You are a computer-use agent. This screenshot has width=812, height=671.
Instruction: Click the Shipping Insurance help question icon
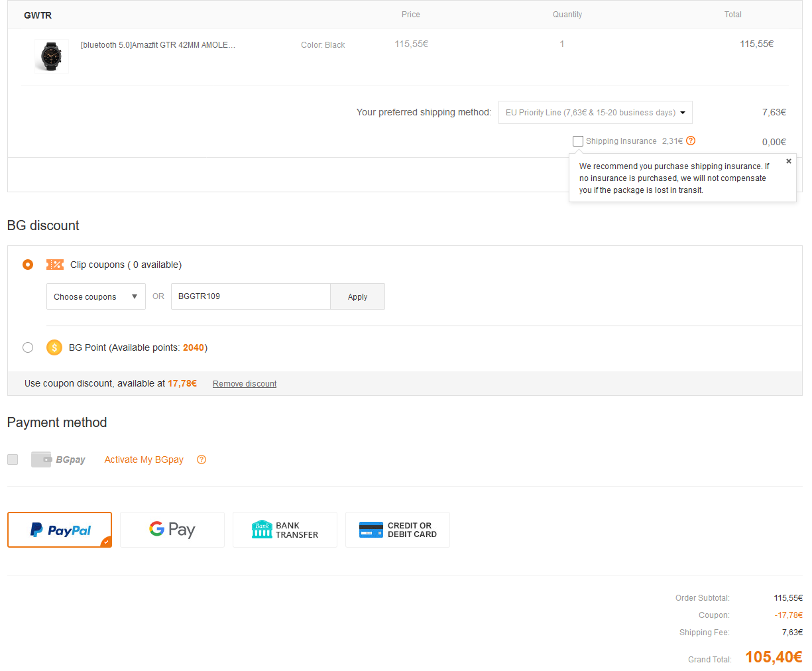691,141
